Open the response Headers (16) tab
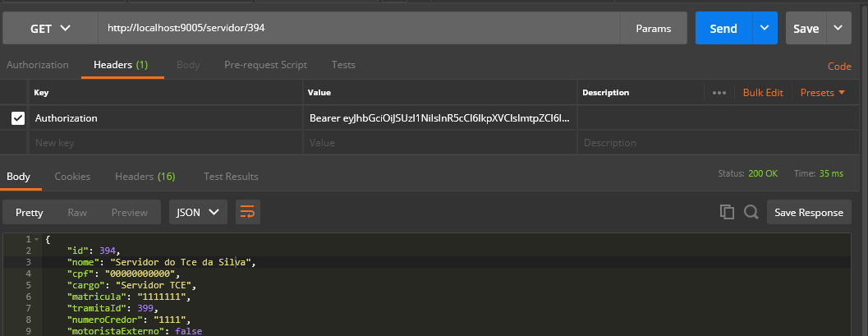 point(145,177)
